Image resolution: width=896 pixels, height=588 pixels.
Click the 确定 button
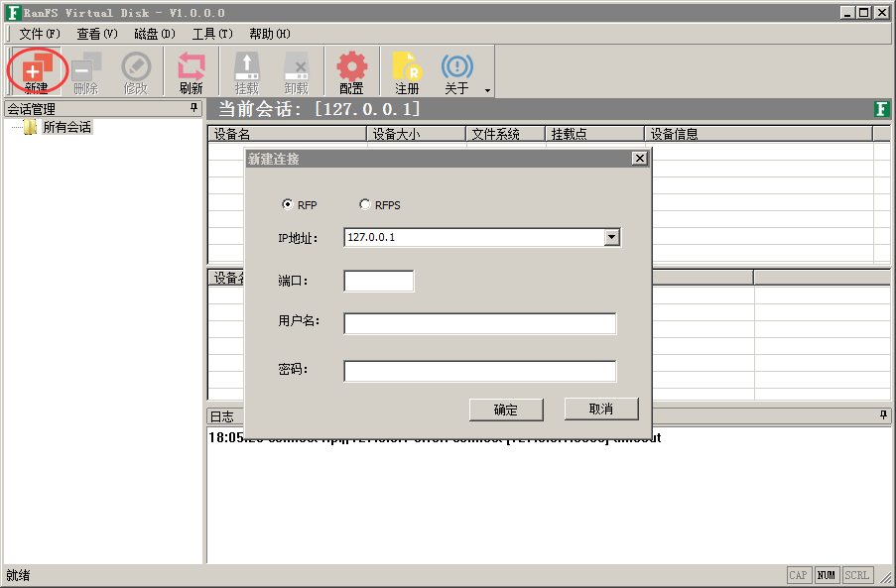click(506, 410)
